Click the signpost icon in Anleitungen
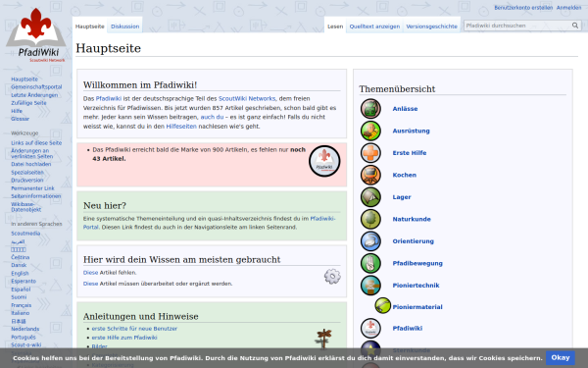The width and height of the screenshot is (588, 368). click(x=323, y=340)
